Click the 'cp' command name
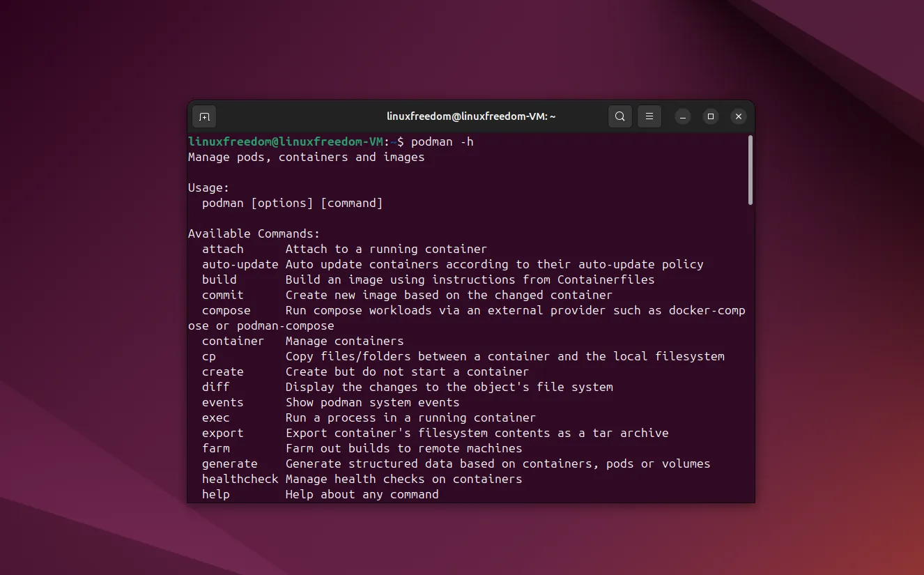This screenshot has width=924, height=575. (209, 356)
